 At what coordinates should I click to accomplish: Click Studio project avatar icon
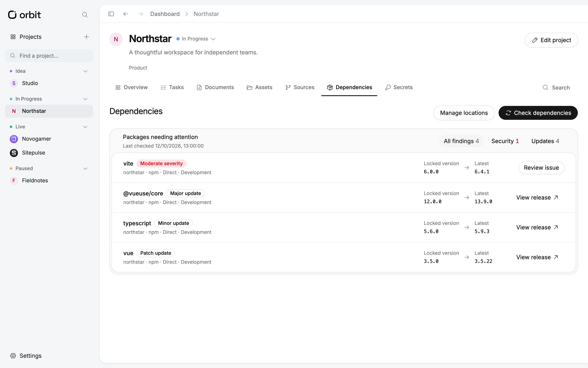tap(14, 83)
